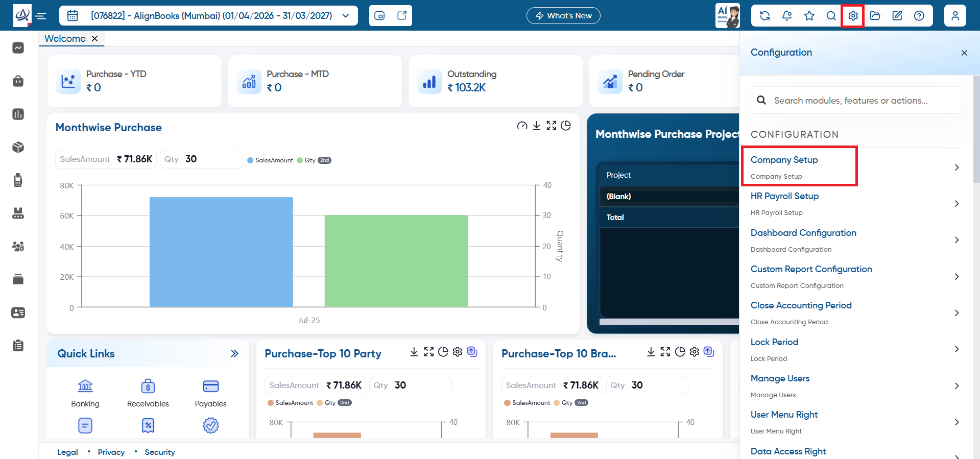Select the Welcome tab
Image resolution: width=980 pixels, height=459 pixels.
coord(65,38)
